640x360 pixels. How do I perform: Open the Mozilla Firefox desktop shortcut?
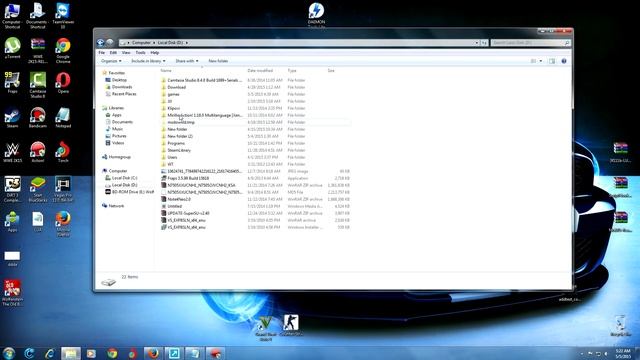coord(63,224)
